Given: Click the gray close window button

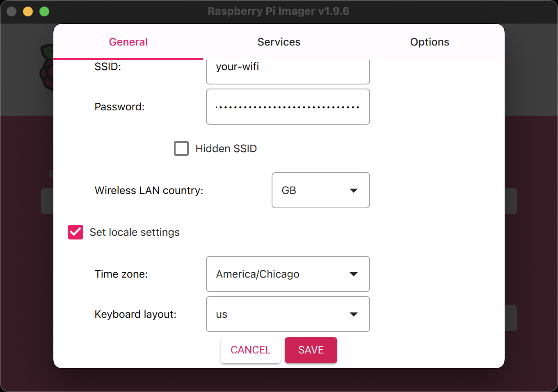Looking at the screenshot, I should point(11,11).
